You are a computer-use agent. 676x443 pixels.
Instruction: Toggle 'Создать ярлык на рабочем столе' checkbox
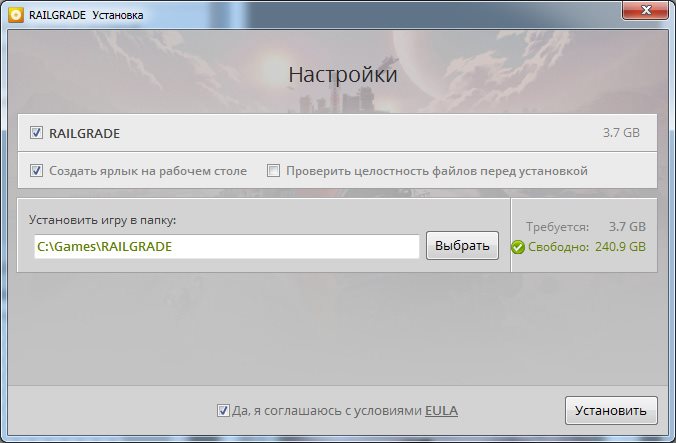[x=36, y=171]
